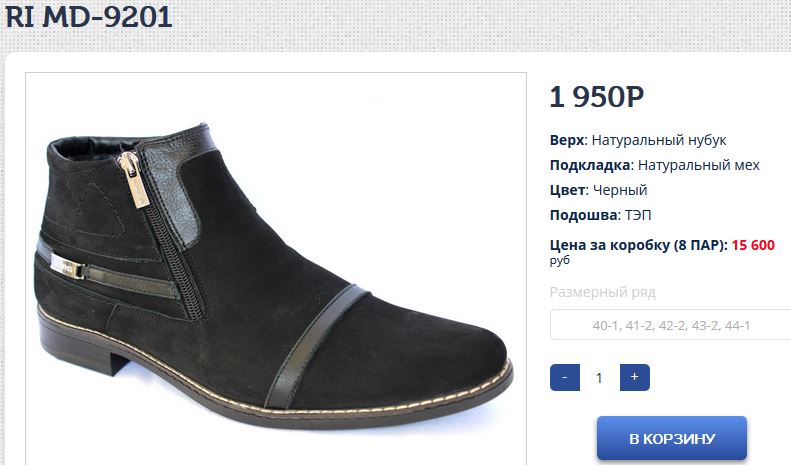Viewport: 791px width, 465px height.
Task: Click the Цвет label
Action: (569, 190)
